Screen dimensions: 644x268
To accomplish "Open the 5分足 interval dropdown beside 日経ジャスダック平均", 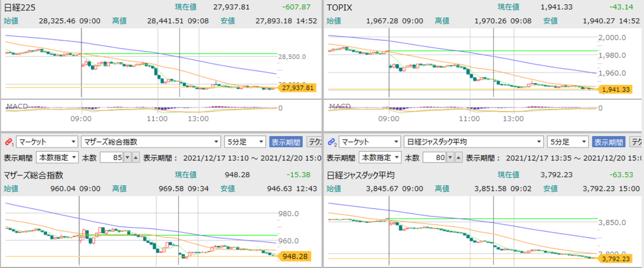I will [567, 142].
